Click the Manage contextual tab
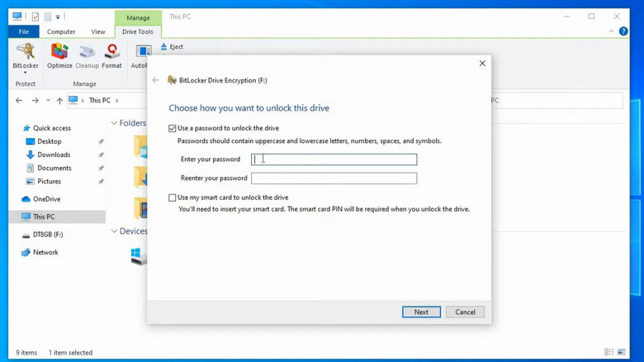The image size is (644, 362). point(138,17)
